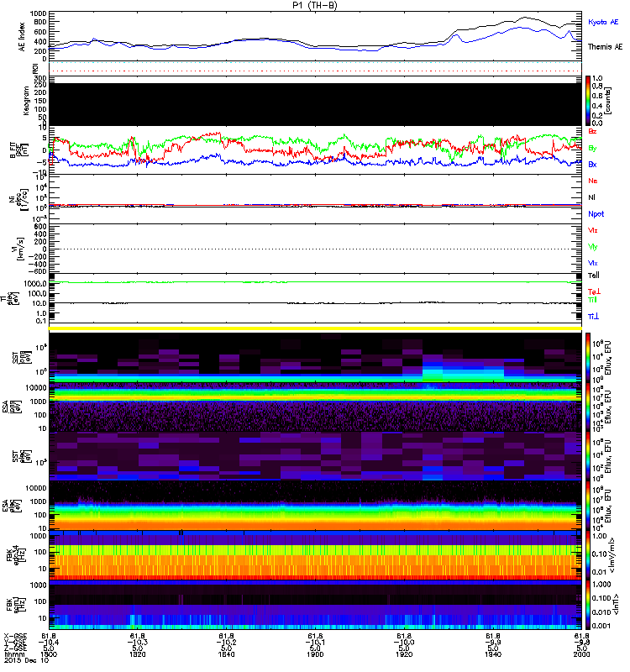Screen dimensions: 630x672
Task: Click the -600 velocity axis tick
Action: click(37, 271)
